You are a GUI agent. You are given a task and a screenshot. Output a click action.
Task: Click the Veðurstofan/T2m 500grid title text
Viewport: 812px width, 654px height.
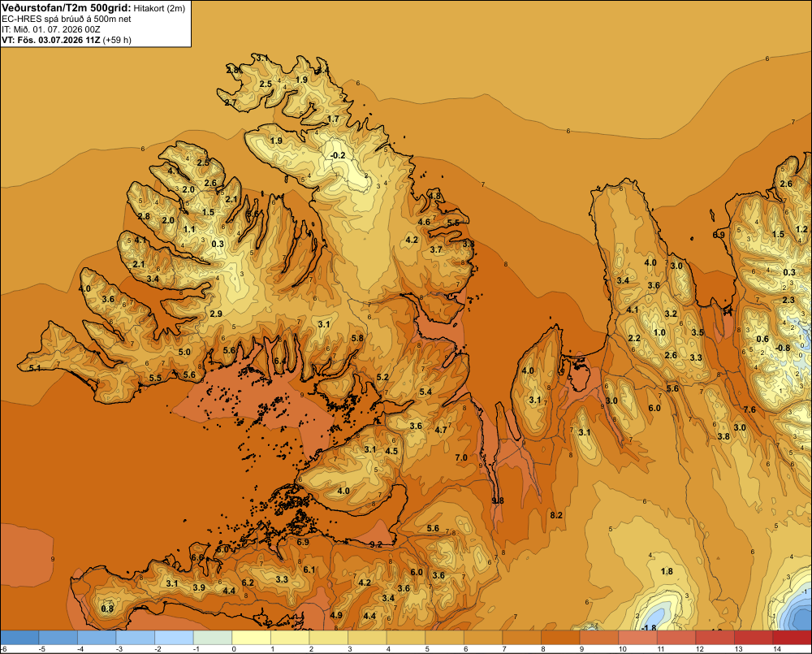pos(66,8)
